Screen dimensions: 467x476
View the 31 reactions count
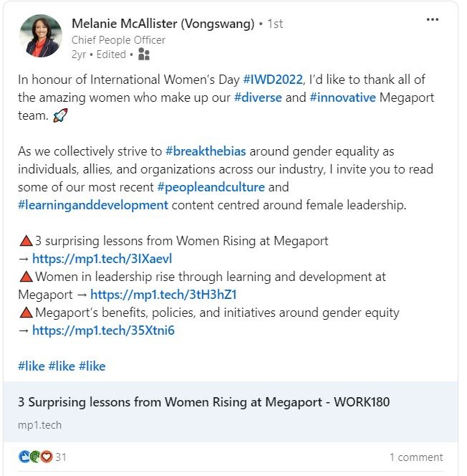[x=61, y=457]
